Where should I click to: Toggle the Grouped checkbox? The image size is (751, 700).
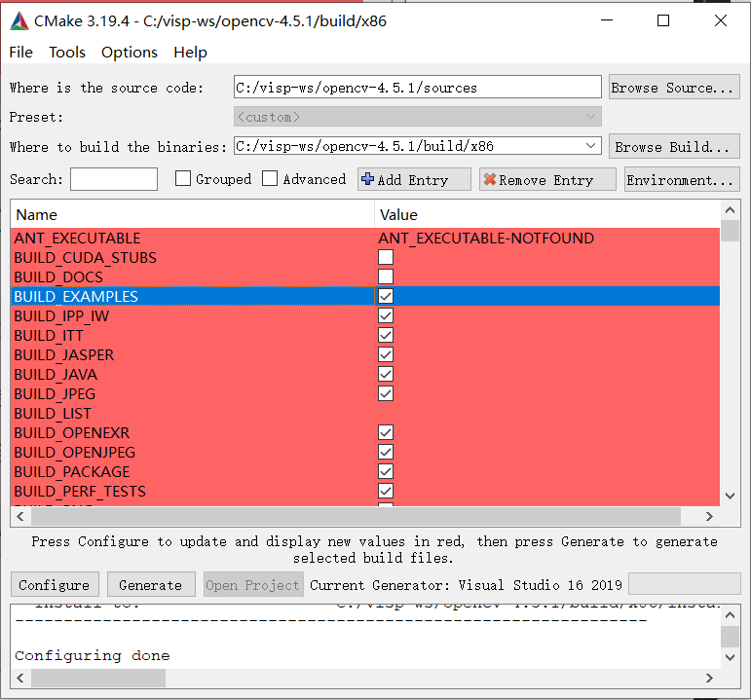point(183,178)
